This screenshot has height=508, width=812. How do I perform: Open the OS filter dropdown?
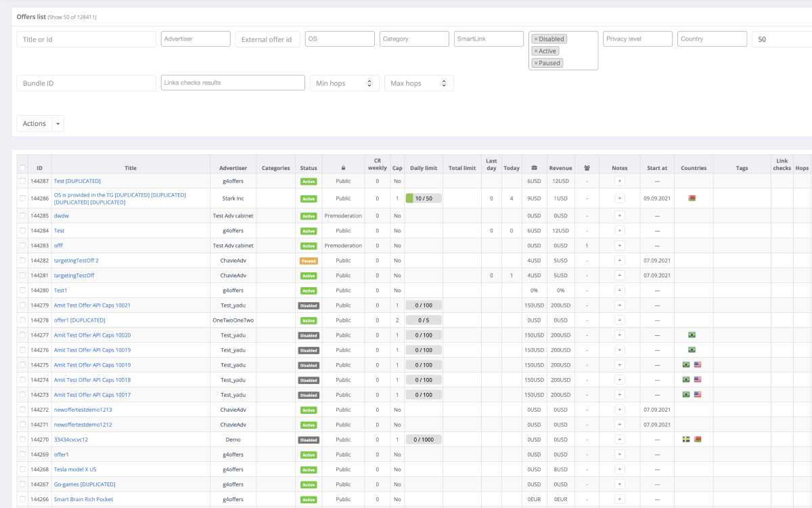340,39
